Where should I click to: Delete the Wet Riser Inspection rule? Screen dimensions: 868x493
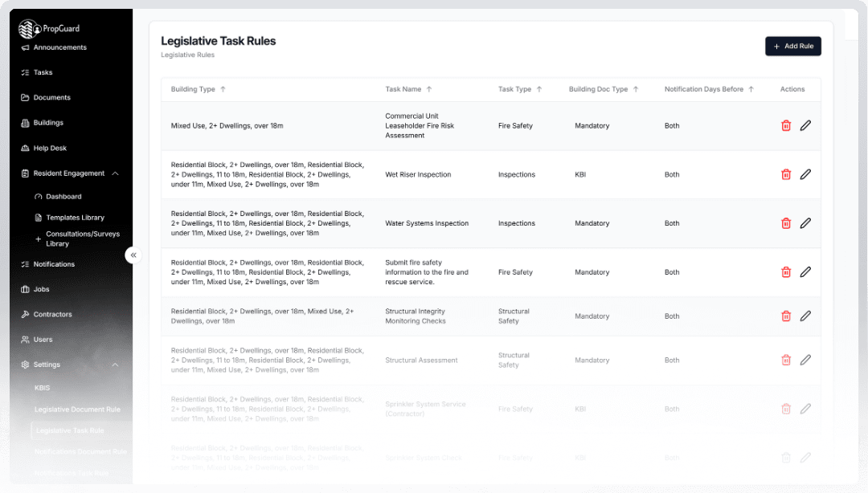[786, 174]
